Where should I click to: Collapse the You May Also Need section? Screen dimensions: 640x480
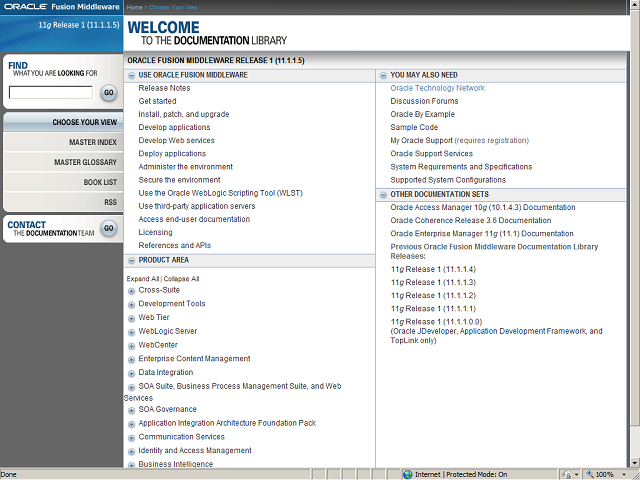coord(384,75)
